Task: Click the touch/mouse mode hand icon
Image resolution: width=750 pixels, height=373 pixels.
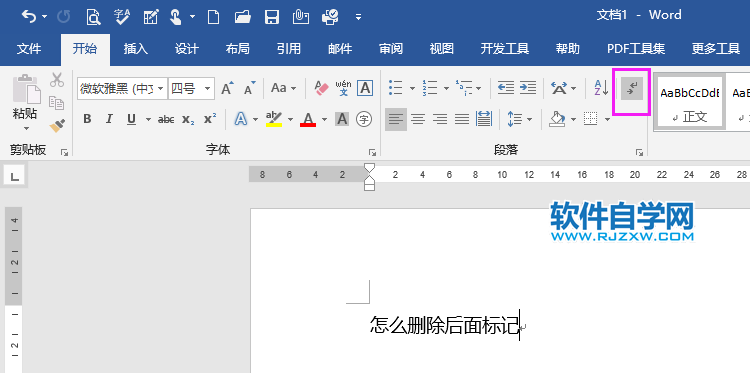Action: pyautogui.click(x=176, y=17)
